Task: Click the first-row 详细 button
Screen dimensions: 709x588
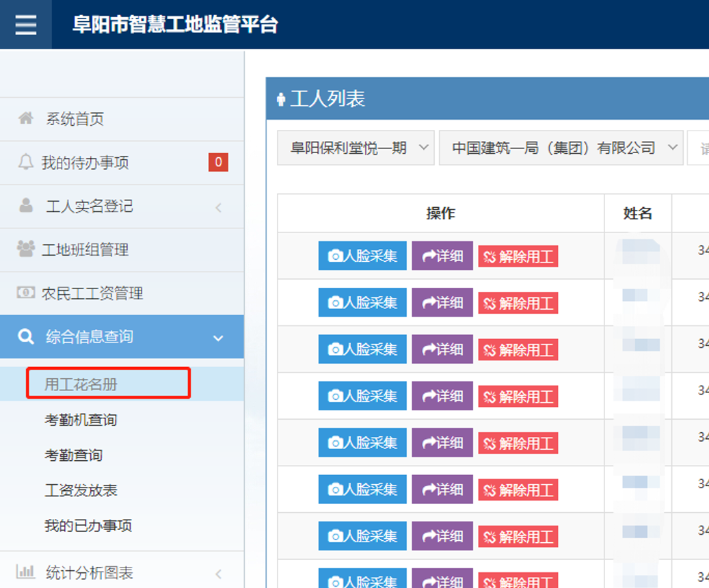Action: point(442,255)
